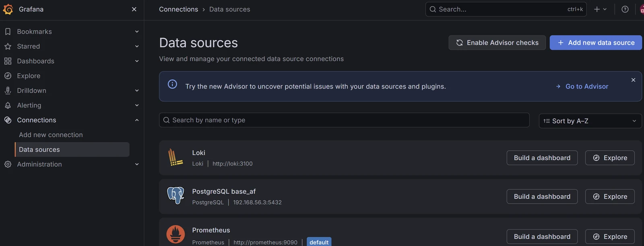Click Enable Advisor checks button

(x=497, y=43)
